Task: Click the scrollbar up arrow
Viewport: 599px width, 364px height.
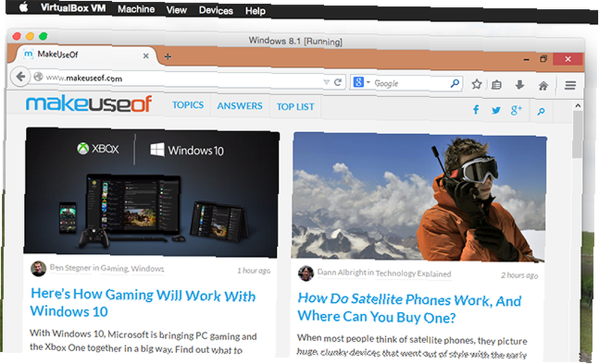Action: [577, 105]
